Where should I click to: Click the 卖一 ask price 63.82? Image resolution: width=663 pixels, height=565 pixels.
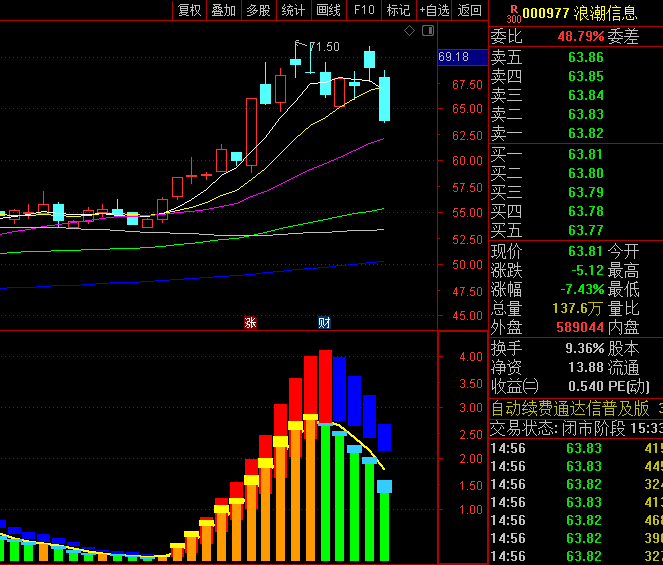[585, 133]
